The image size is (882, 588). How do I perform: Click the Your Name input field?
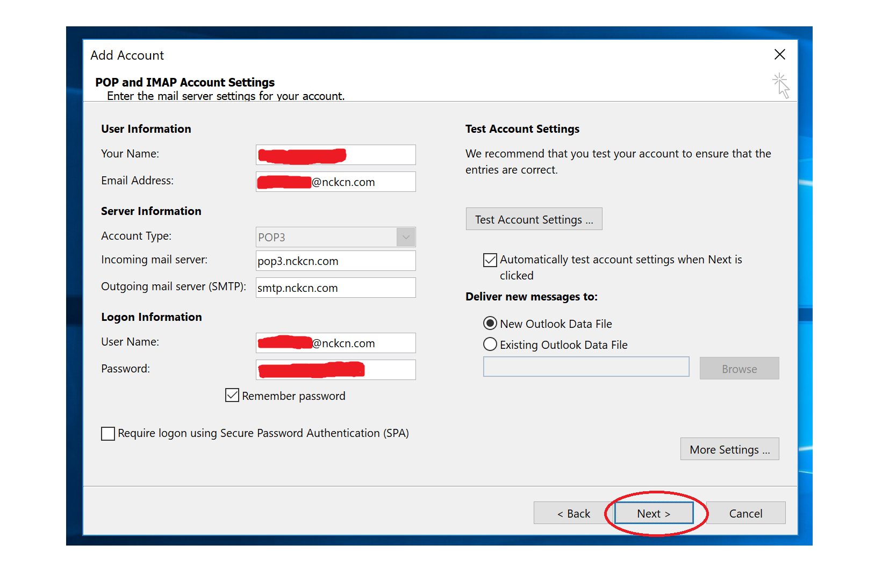(x=379, y=155)
